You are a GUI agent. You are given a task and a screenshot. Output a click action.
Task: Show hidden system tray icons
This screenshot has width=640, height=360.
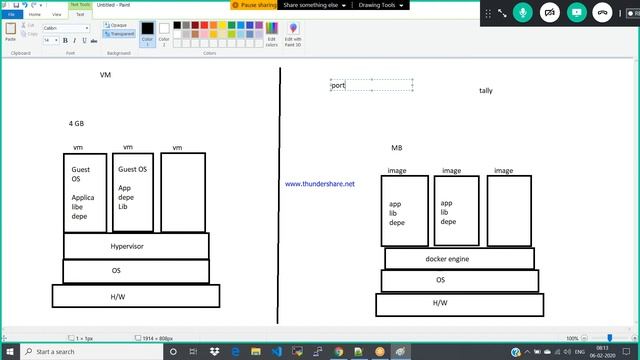click(527, 351)
